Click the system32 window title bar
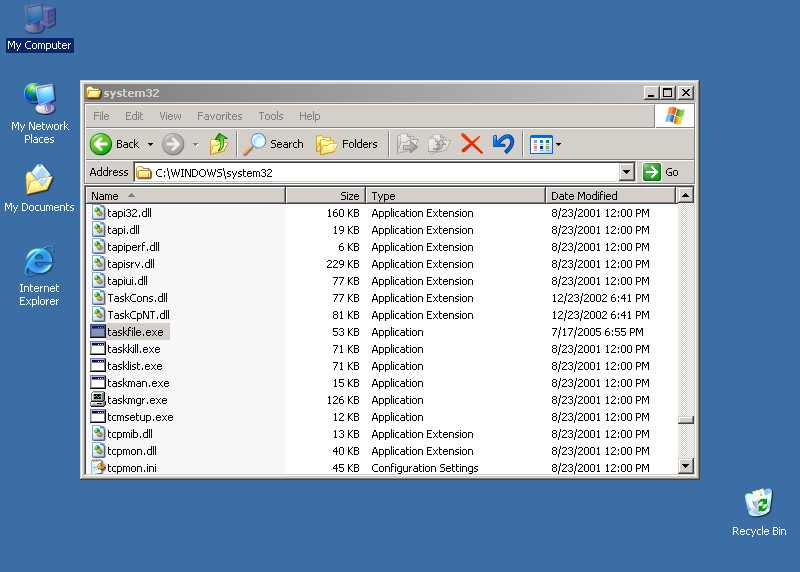This screenshot has width=800, height=572. 363,93
